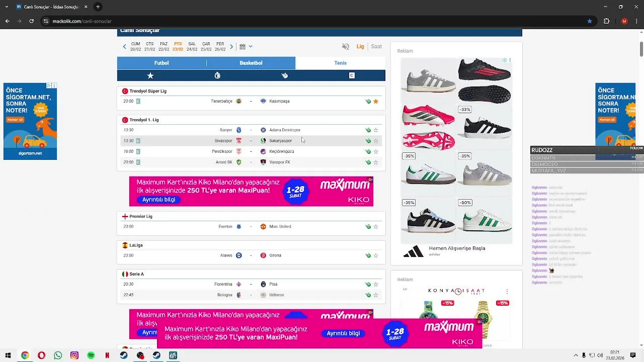Click the Man. United team crest

pos(263,226)
